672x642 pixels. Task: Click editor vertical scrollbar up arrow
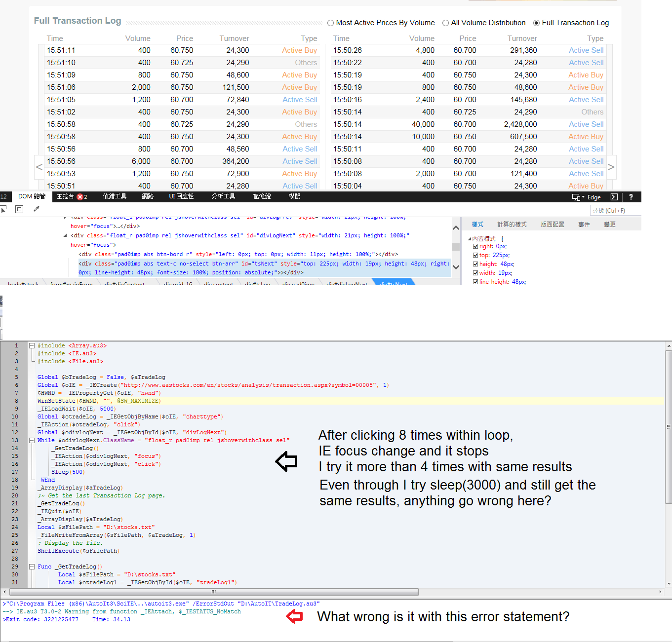click(x=669, y=346)
